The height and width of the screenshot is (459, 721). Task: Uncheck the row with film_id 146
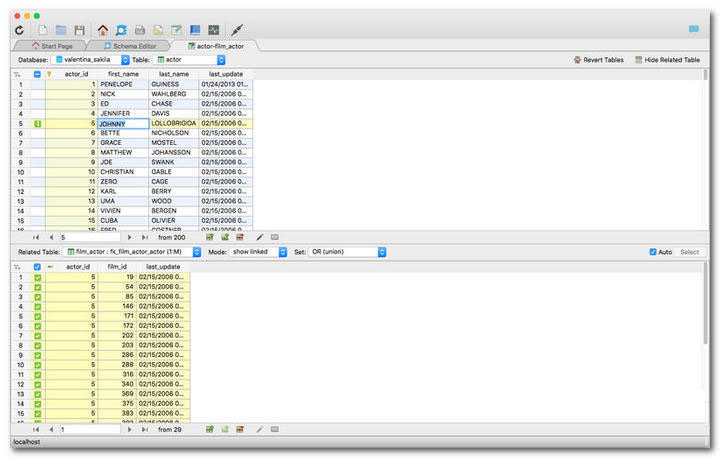pos(38,306)
